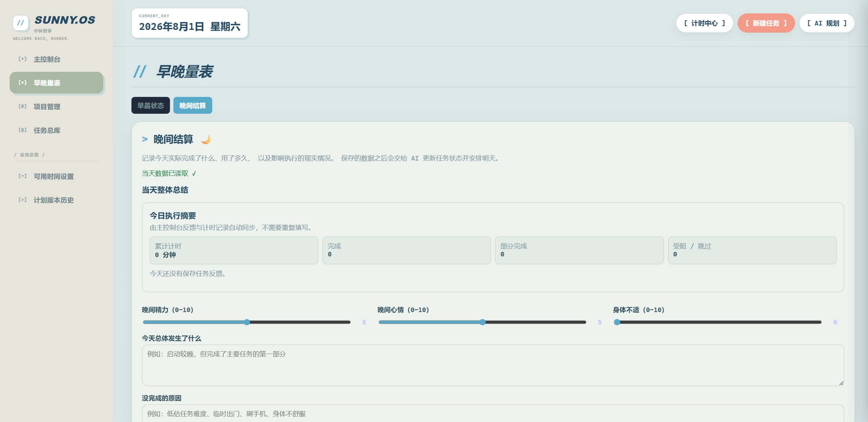Focus the 没完成的原因 input field
The height and width of the screenshot is (422, 868).
493,413
